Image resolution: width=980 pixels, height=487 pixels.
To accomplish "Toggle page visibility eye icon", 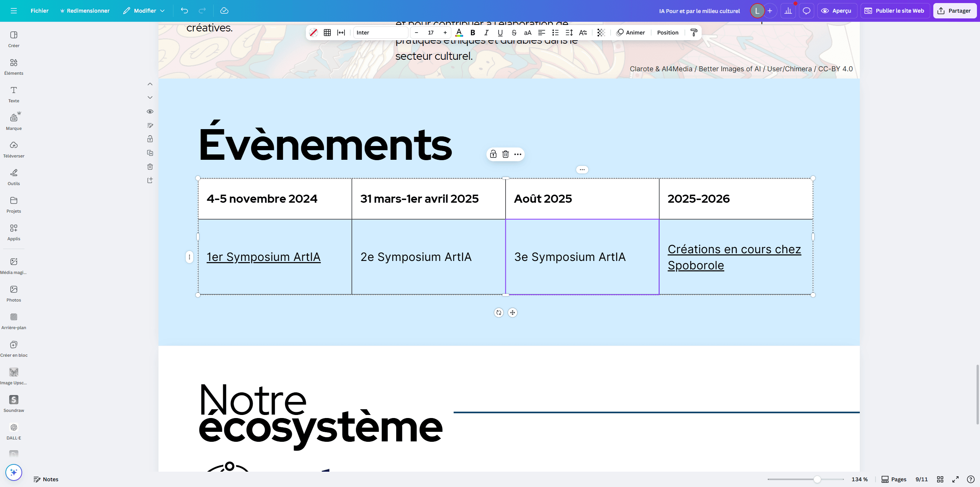I will pos(150,112).
